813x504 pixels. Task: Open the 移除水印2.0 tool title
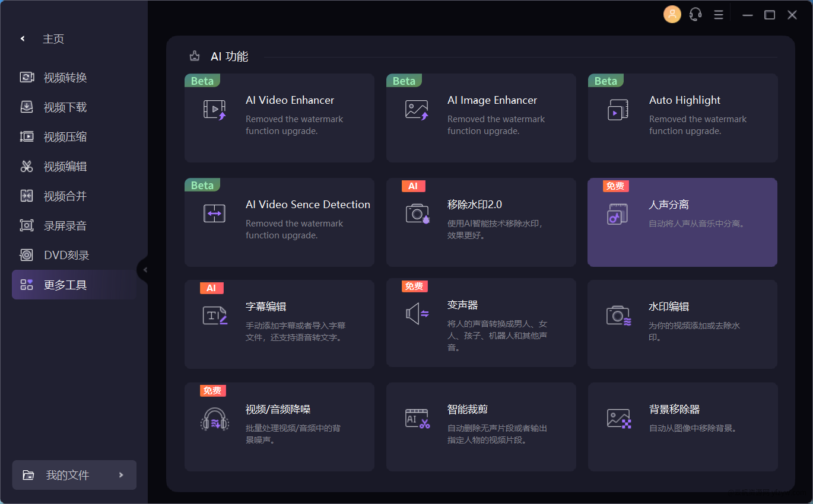coord(474,205)
